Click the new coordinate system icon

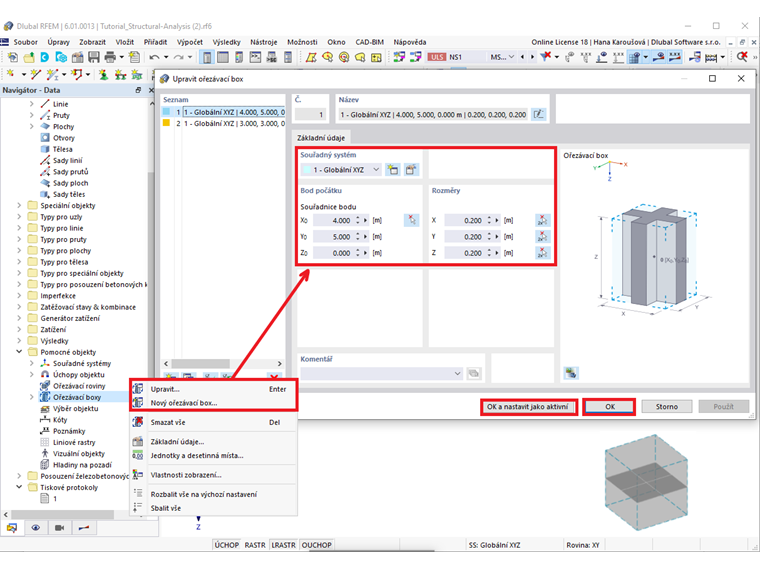pos(393,170)
